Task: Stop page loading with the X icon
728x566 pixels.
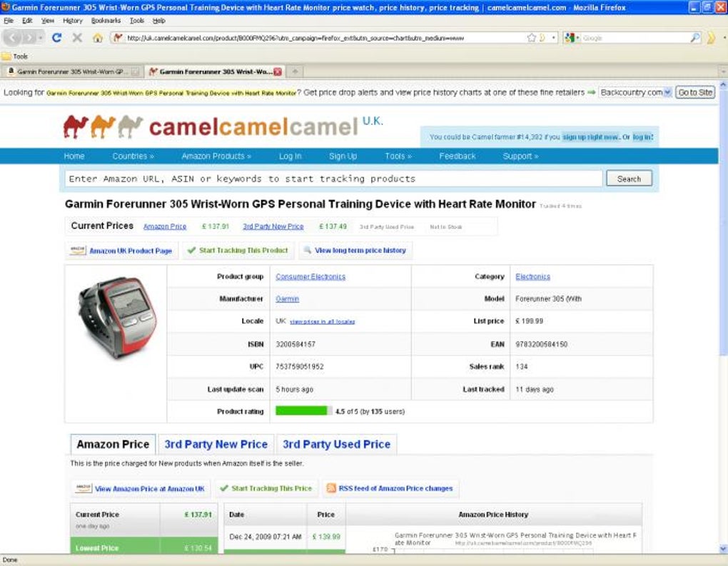Action: click(78, 38)
